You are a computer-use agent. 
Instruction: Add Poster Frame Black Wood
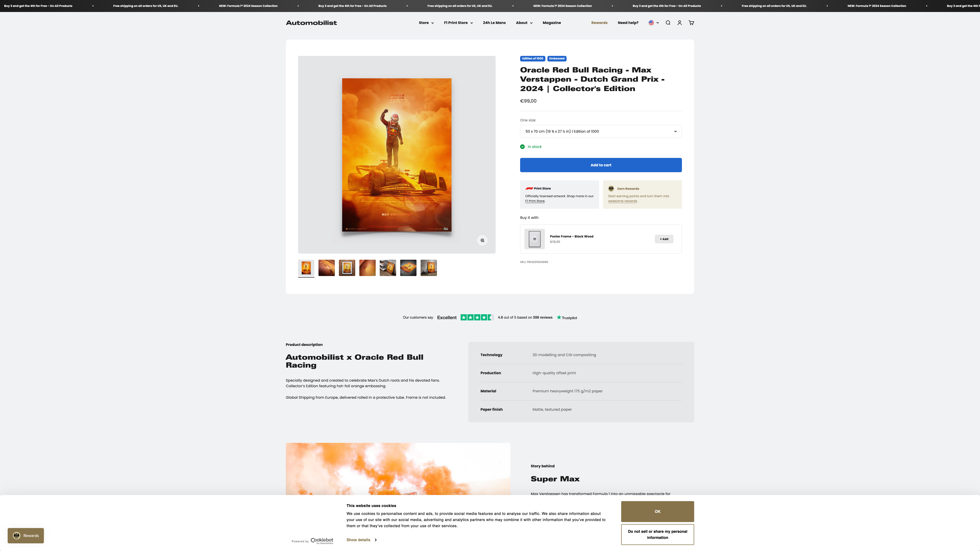pos(664,239)
